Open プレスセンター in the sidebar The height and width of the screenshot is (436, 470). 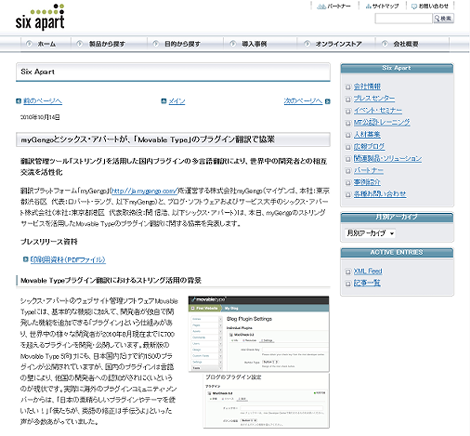[x=374, y=98]
